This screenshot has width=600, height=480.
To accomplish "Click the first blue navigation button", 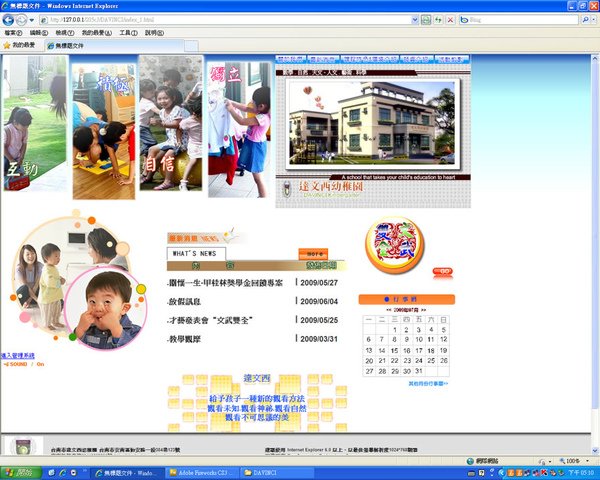I will tap(290, 59).
